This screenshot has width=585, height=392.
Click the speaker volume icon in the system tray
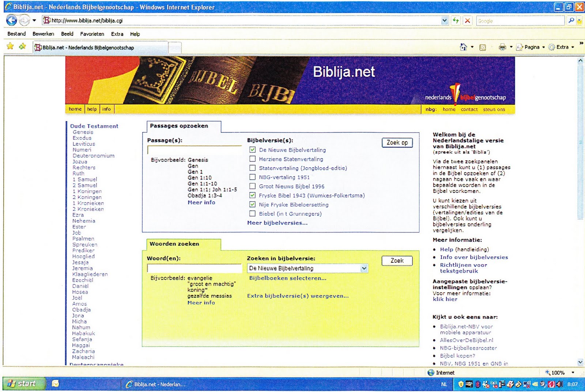coord(559,384)
